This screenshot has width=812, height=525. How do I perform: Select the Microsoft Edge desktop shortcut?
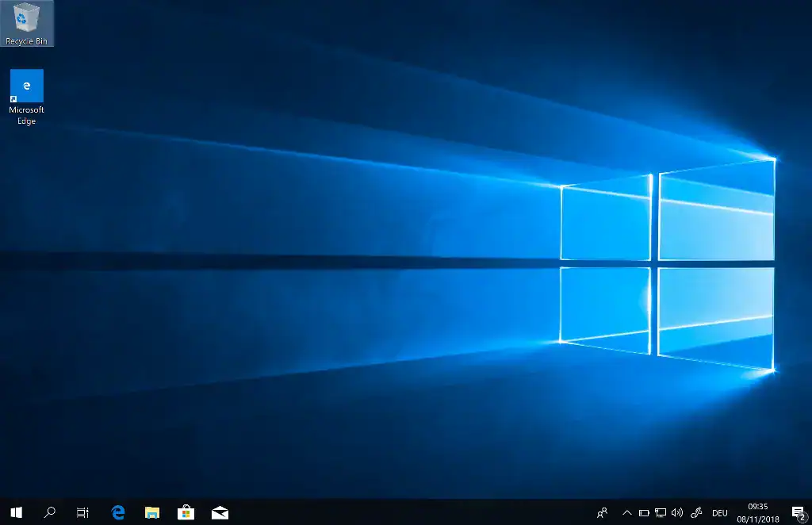pos(26,98)
